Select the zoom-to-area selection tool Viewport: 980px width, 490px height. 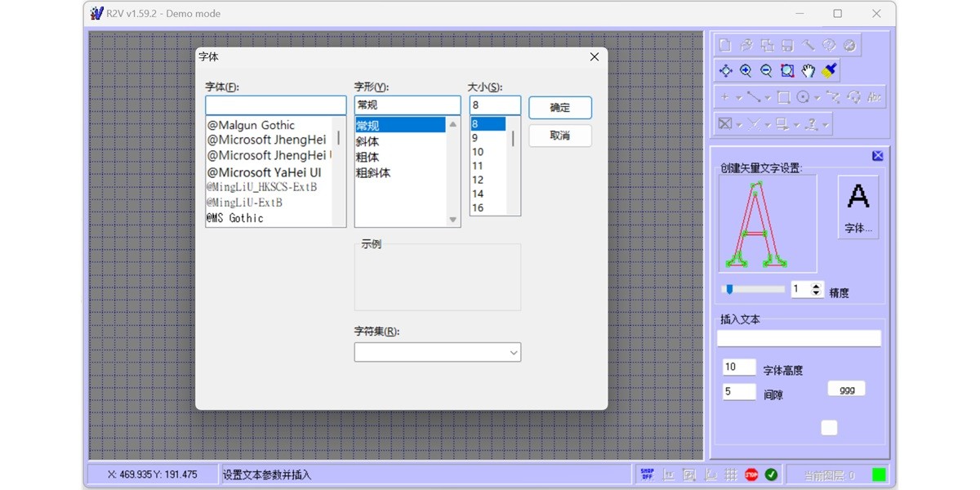[x=786, y=71]
